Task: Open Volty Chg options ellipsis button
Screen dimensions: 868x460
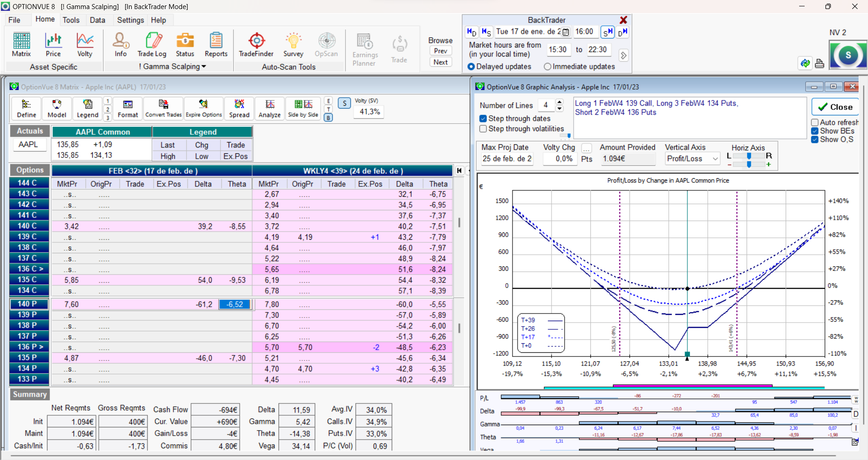Action: (x=586, y=148)
